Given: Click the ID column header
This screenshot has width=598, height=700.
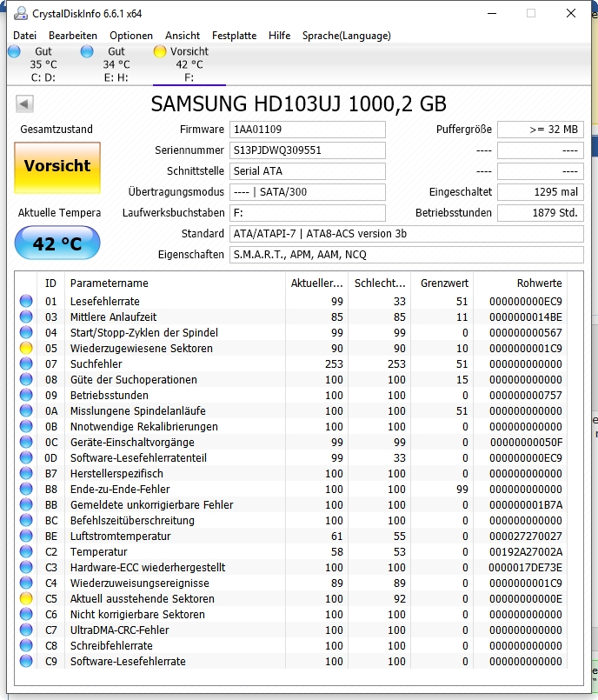Looking at the screenshot, I should (51, 283).
